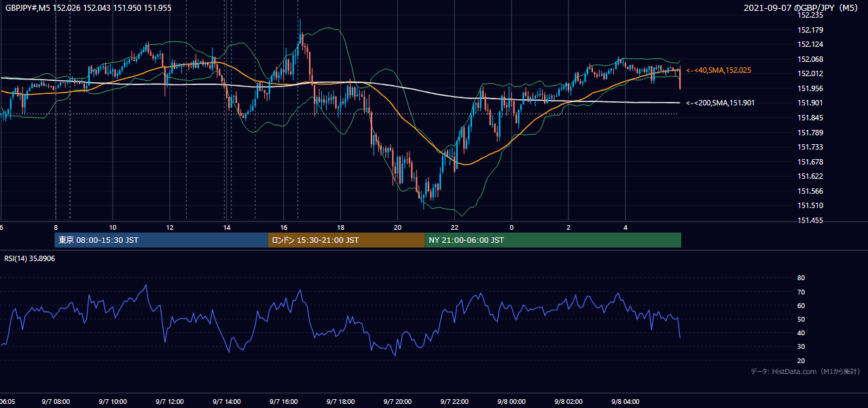Screen dimensions: 868x408
Task: Click price axis value 151.845
Action: (x=810, y=118)
